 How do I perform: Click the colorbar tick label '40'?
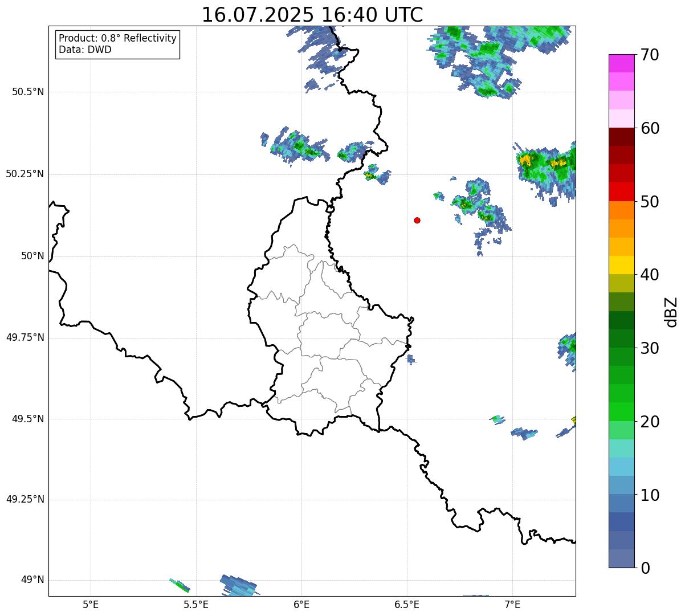coord(650,275)
